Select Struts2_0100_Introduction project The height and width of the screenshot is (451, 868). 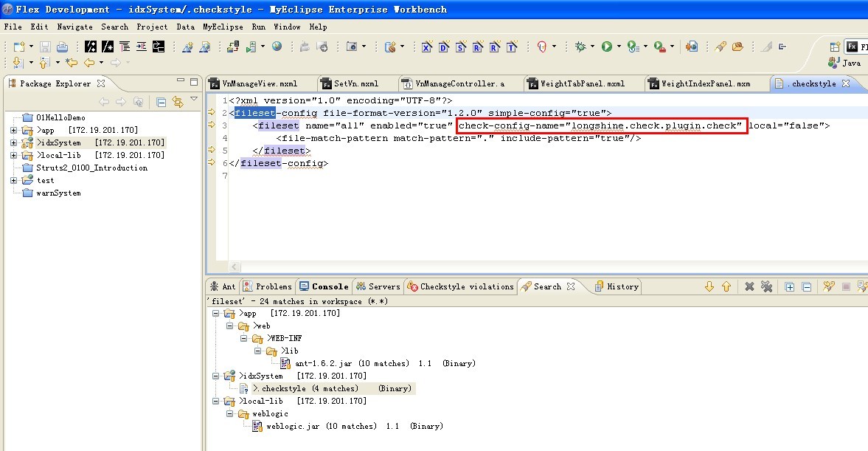coord(92,168)
